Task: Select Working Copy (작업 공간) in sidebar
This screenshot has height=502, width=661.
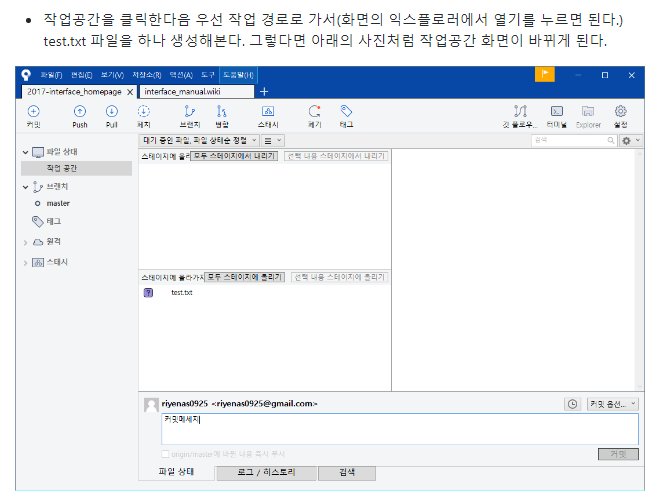Action: point(76,168)
